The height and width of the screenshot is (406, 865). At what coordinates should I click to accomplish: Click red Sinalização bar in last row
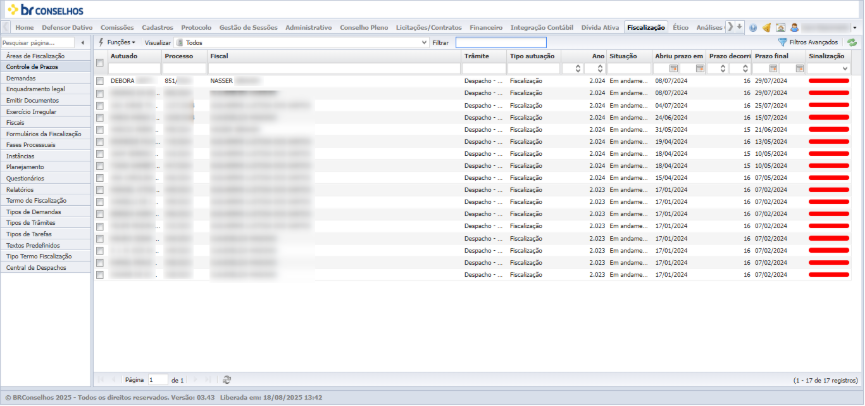click(829, 275)
